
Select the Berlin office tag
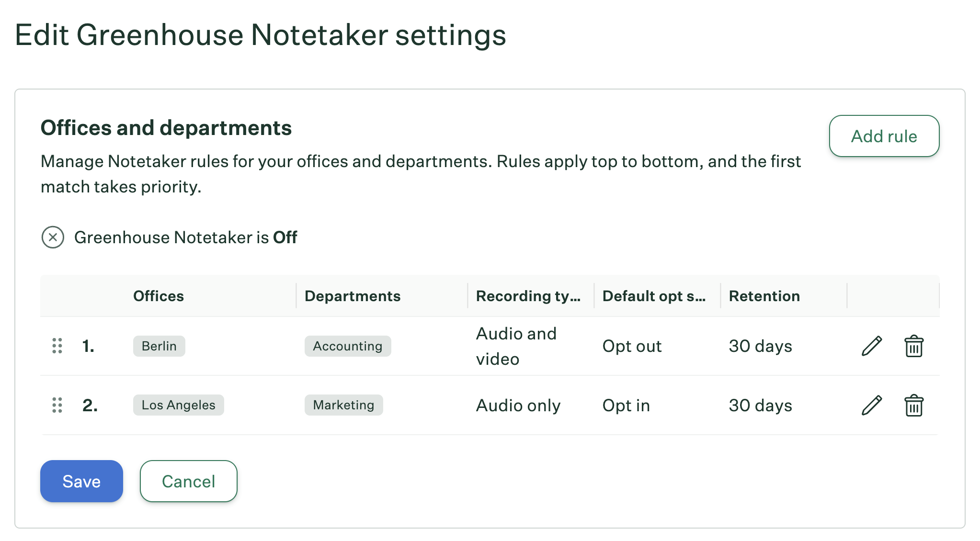pyautogui.click(x=159, y=346)
